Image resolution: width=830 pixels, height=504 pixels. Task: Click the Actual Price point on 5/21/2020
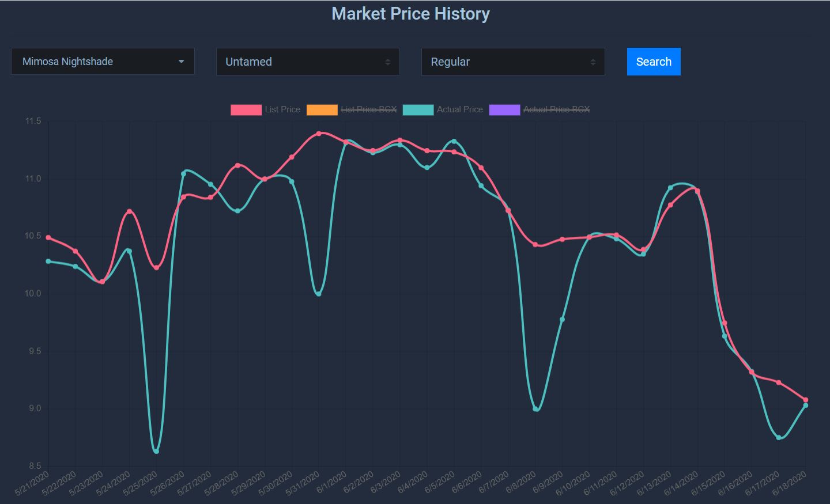point(48,262)
